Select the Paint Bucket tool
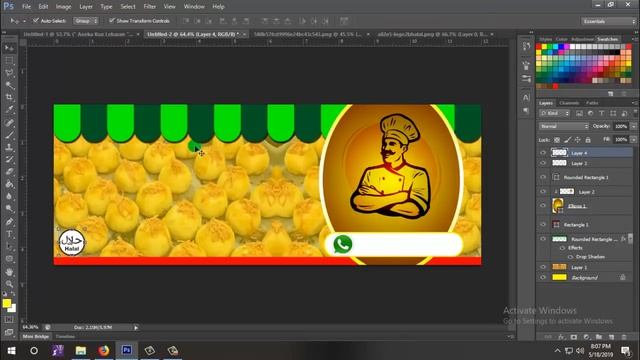Viewport: 640px width, 360px height. (9, 184)
